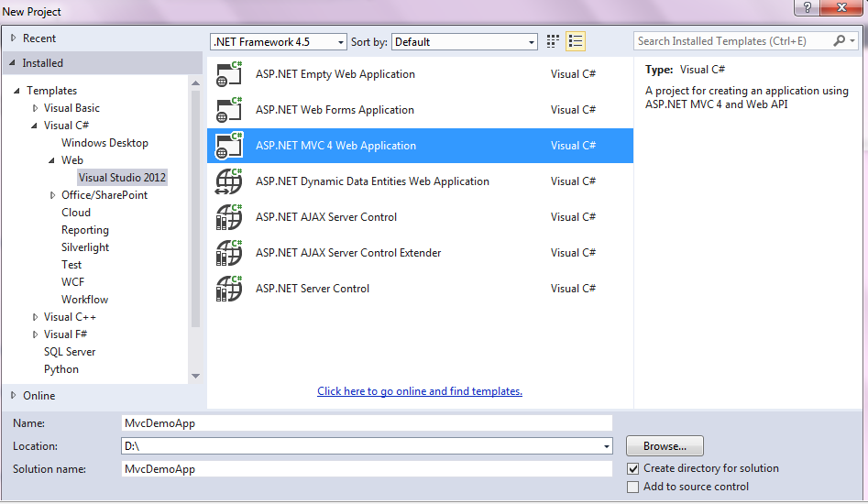Image resolution: width=868 pixels, height=504 pixels.
Task: Select the Cloud category
Action: 76,213
